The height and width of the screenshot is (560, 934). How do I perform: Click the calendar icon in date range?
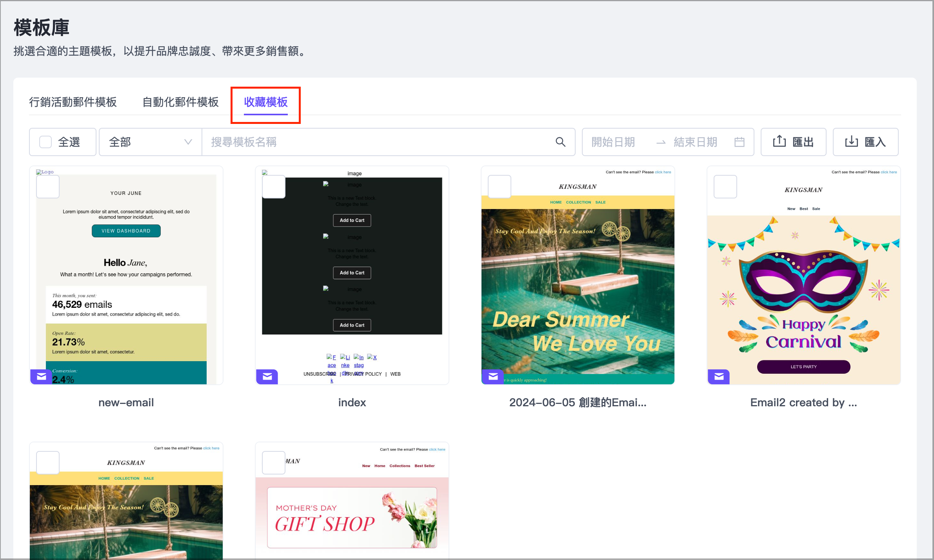click(739, 142)
